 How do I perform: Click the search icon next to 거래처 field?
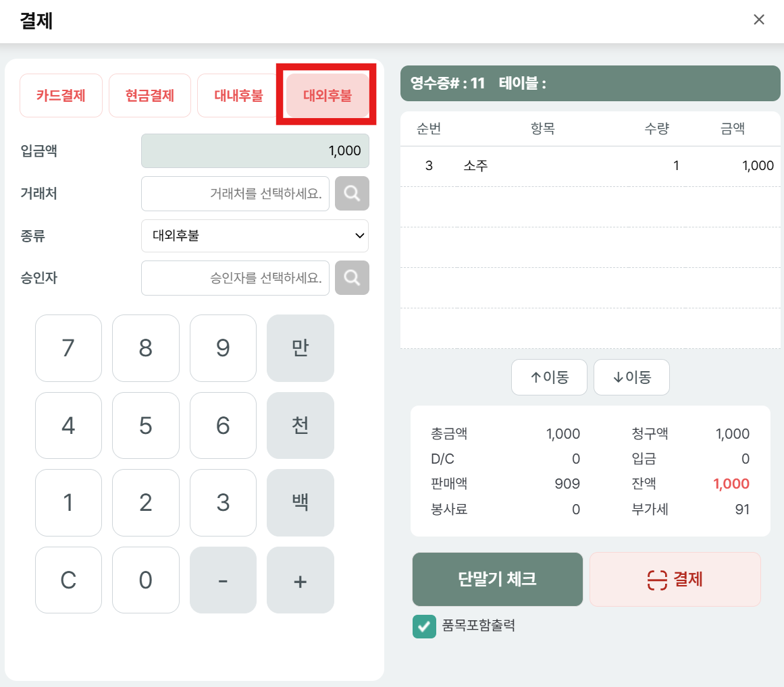(x=352, y=194)
